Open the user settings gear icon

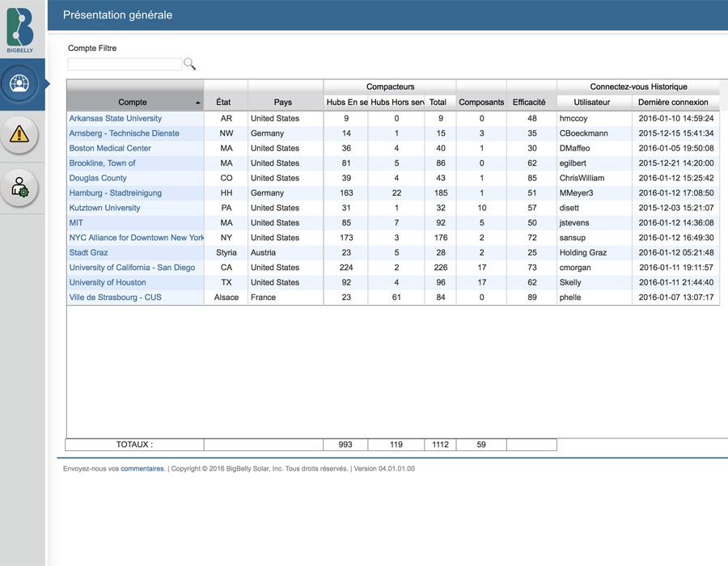tap(19, 188)
